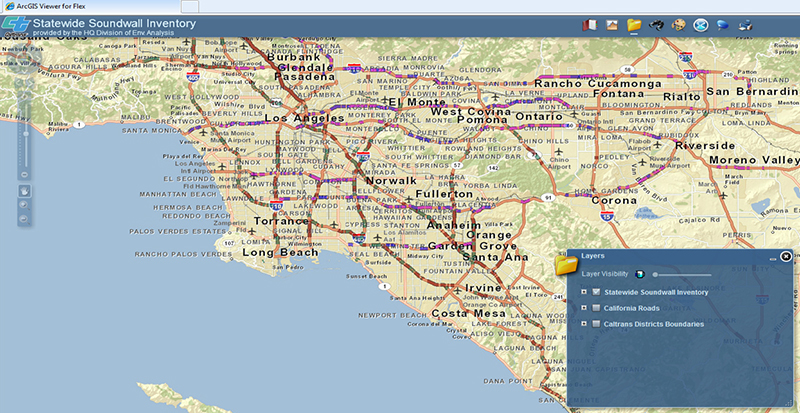Click the Moreno Valley map label

tap(755, 160)
